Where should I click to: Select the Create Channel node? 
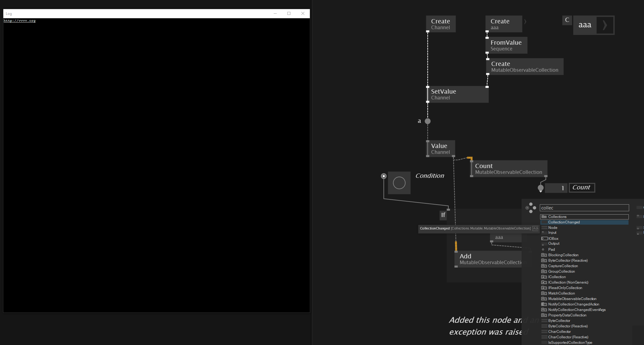coord(441,24)
